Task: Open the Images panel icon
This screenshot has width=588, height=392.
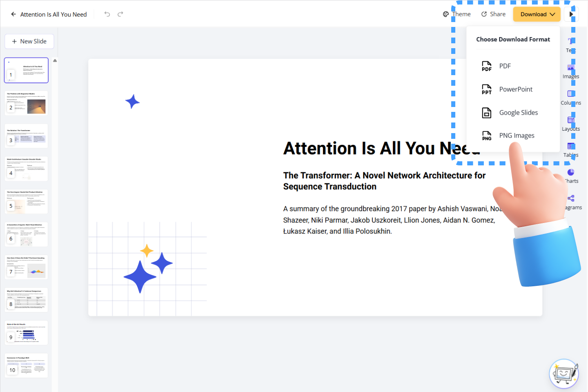Action: click(571, 69)
